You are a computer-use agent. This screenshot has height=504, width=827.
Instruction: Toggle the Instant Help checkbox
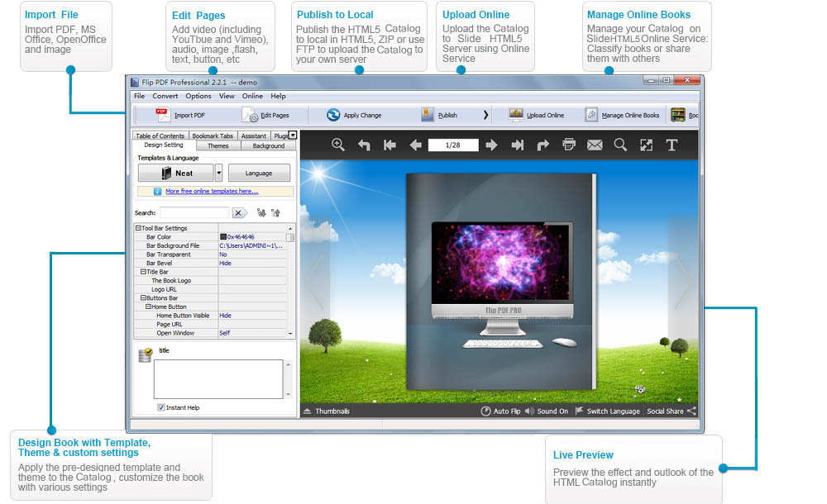(161, 407)
